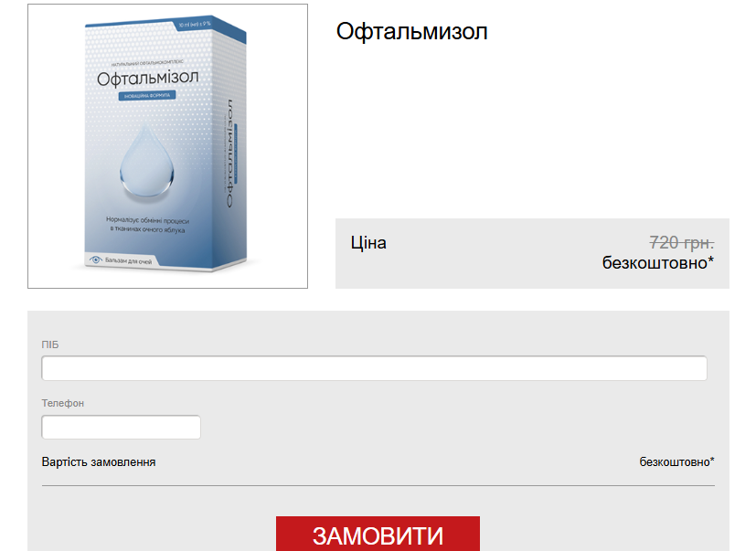Click the eye icon on product box
This screenshot has height=551, width=756.
95,260
